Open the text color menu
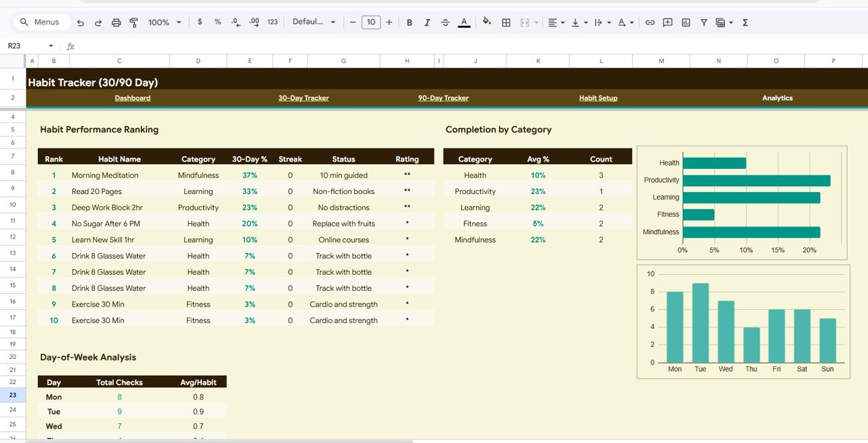Viewport: 868px width, 443px height. tap(464, 22)
